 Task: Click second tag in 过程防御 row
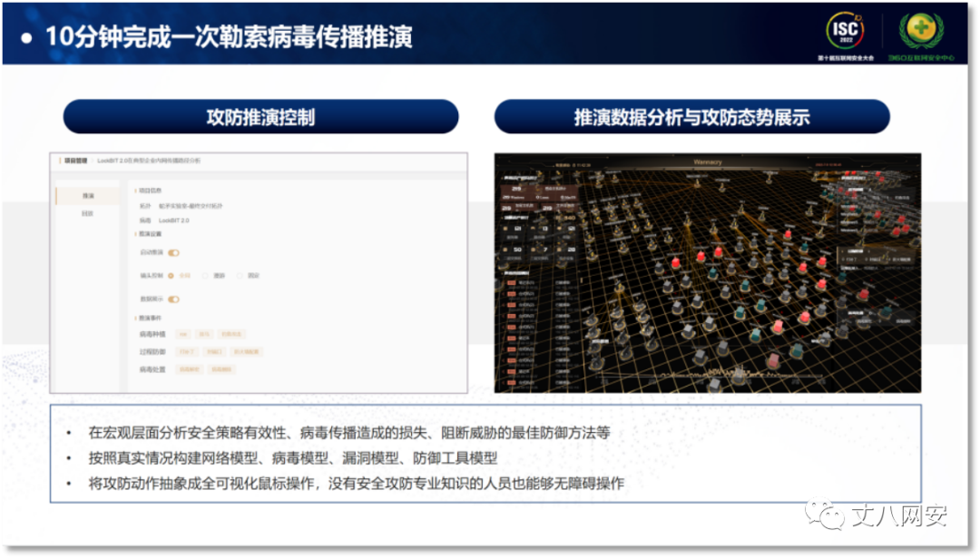point(214,352)
